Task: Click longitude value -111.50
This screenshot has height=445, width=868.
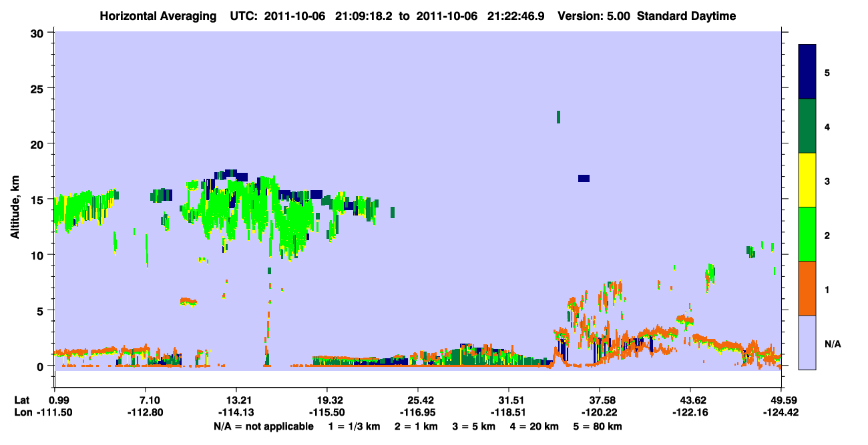Action: (55, 412)
